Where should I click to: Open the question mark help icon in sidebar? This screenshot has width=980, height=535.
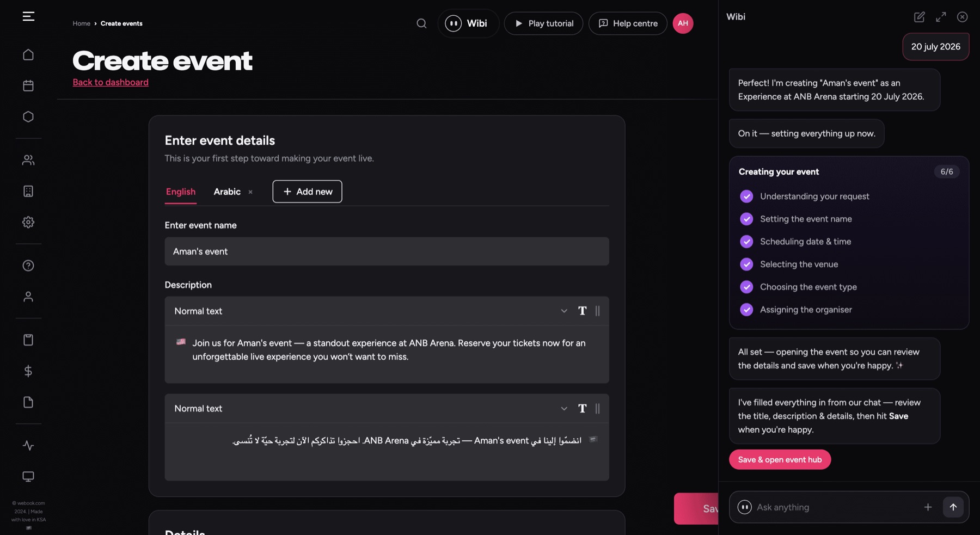tap(28, 265)
